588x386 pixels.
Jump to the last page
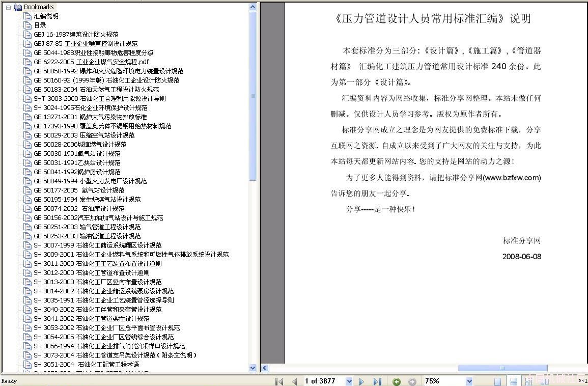click(x=377, y=381)
